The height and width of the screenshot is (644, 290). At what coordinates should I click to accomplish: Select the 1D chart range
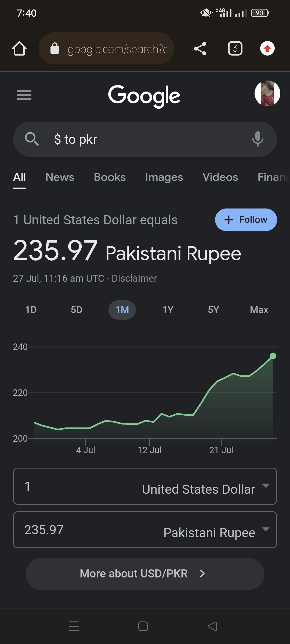(x=31, y=310)
